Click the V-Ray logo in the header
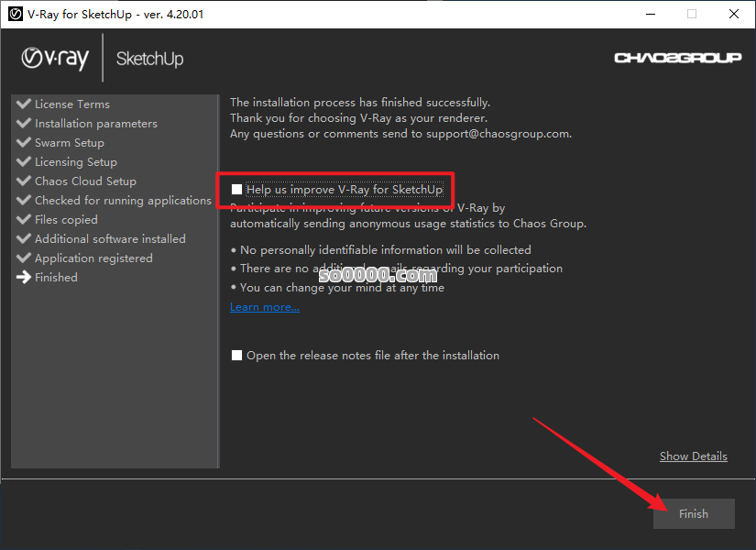756x550 pixels. [x=55, y=59]
